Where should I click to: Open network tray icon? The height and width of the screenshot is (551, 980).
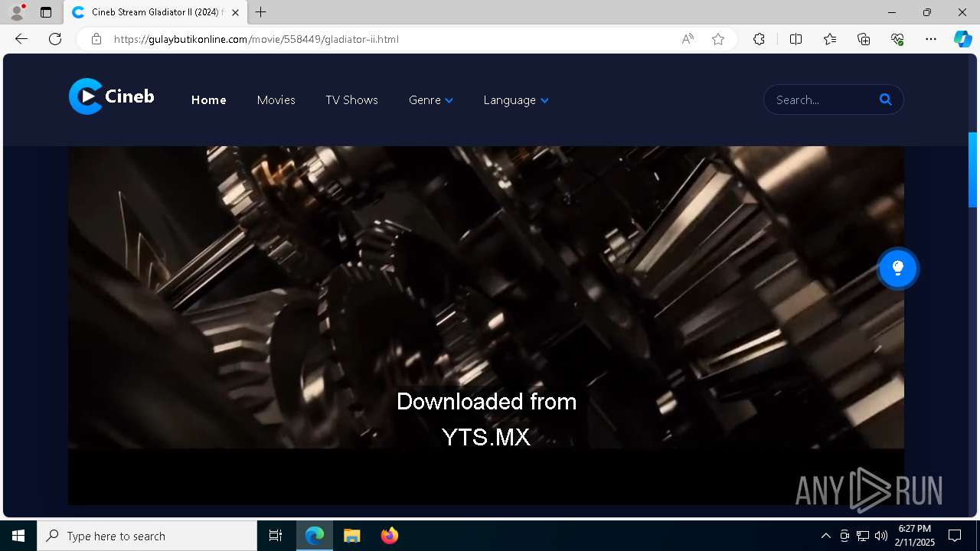coord(863,536)
